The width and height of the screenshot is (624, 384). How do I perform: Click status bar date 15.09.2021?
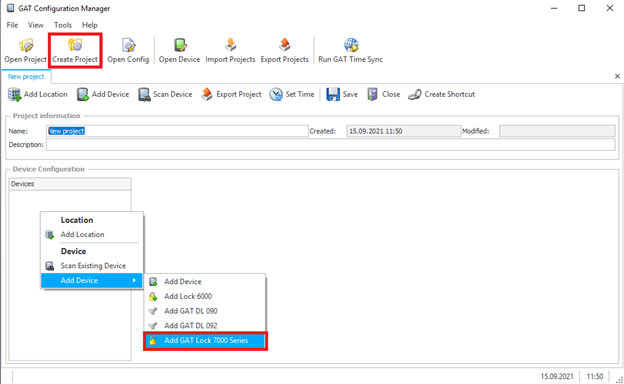[x=557, y=376]
